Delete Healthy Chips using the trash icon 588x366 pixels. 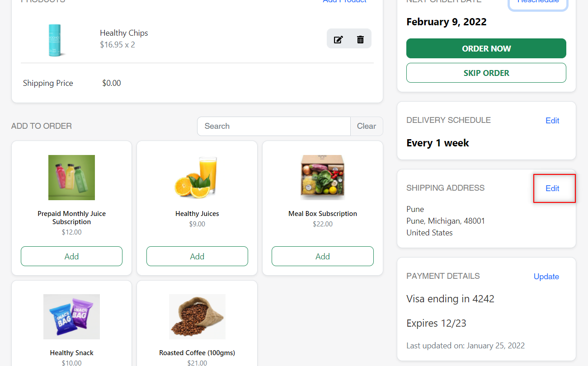(x=360, y=39)
